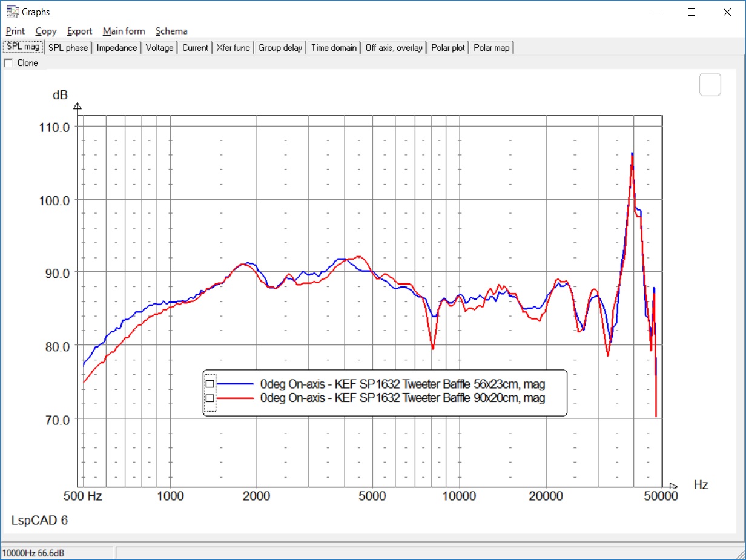Show the Current tab

pyautogui.click(x=196, y=48)
